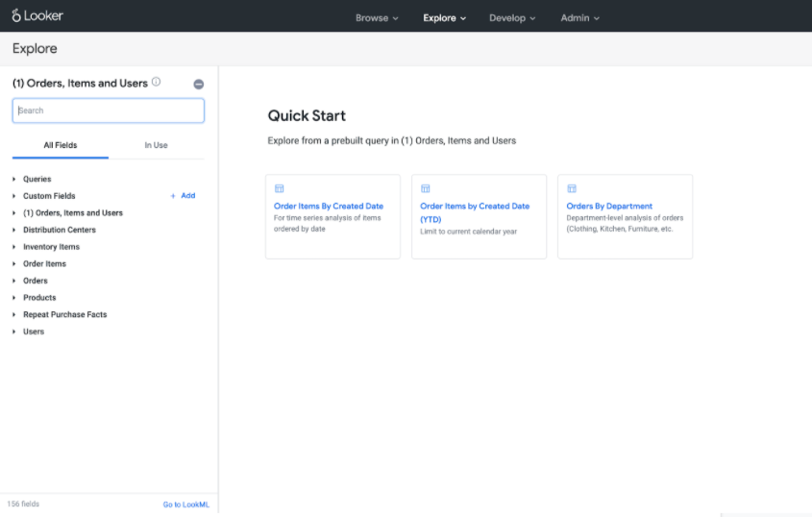Expand the Inventory Items arrow

coord(14,247)
